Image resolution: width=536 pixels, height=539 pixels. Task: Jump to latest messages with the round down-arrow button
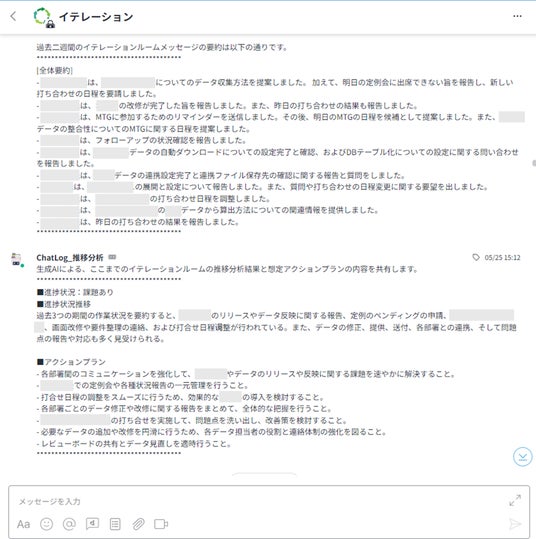[523, 457]
